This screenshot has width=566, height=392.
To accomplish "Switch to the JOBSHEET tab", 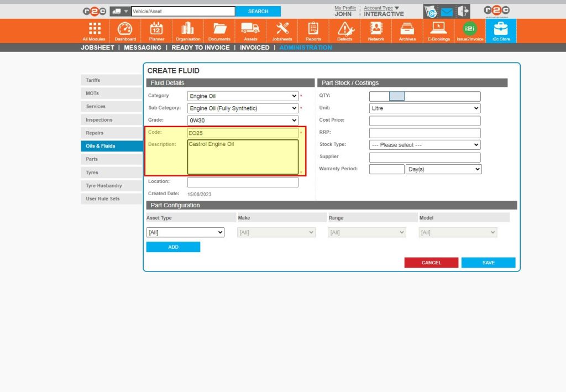I will (97, 48).
